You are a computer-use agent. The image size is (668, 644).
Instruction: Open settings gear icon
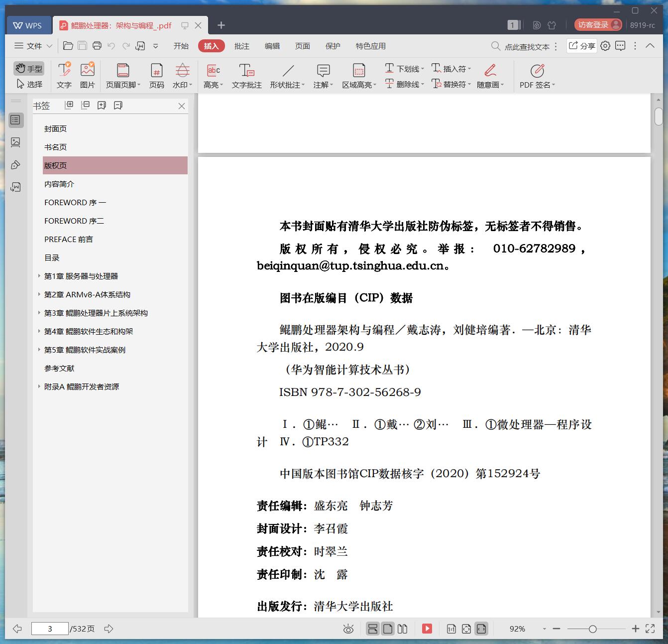coord(605,46)
